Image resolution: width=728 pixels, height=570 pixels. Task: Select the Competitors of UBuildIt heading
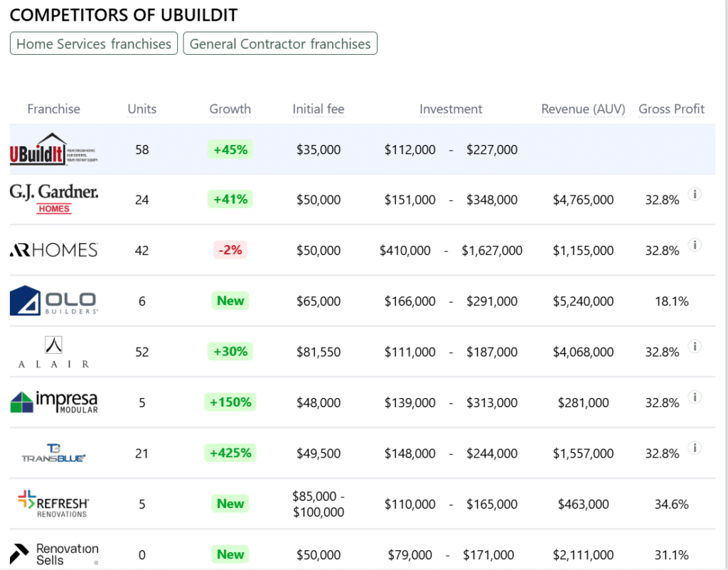point(124,15)
